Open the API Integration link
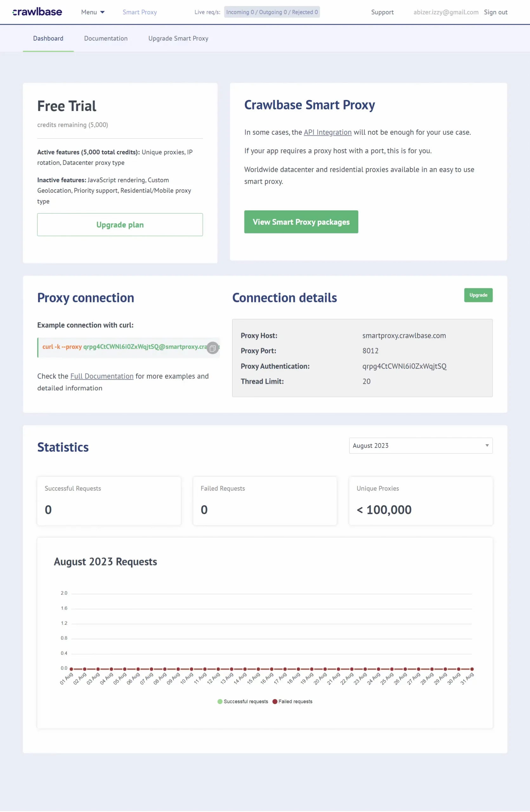The image size is (530, 812). tap(327, 132)
